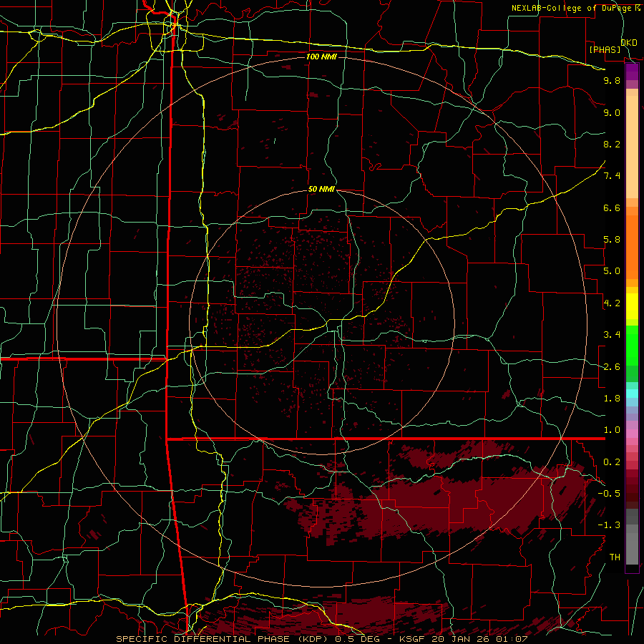The width and height of the screenshot is (644, 644).
Task: Pick the light peach segment of the color bar
Action: [x=632, y=147]
